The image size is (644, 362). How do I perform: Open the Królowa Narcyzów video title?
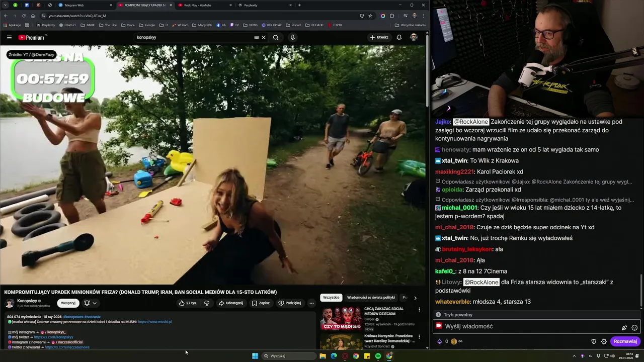tap(388, 338)
